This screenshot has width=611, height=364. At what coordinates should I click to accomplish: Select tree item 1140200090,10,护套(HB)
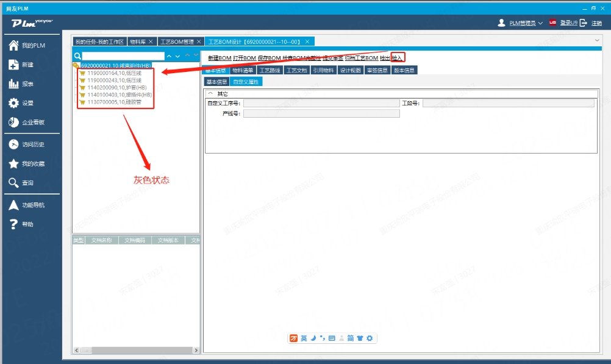click(117, 88)
